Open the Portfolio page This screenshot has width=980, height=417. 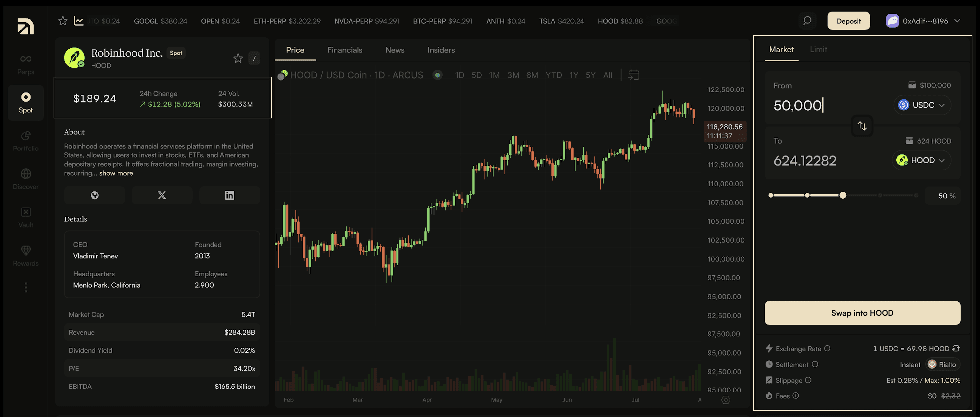tap(26, 141)
